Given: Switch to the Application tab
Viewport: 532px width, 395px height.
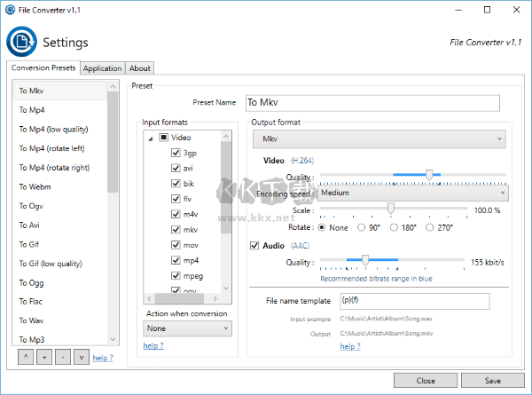Looking at the screenshot, I should (102, 67).
